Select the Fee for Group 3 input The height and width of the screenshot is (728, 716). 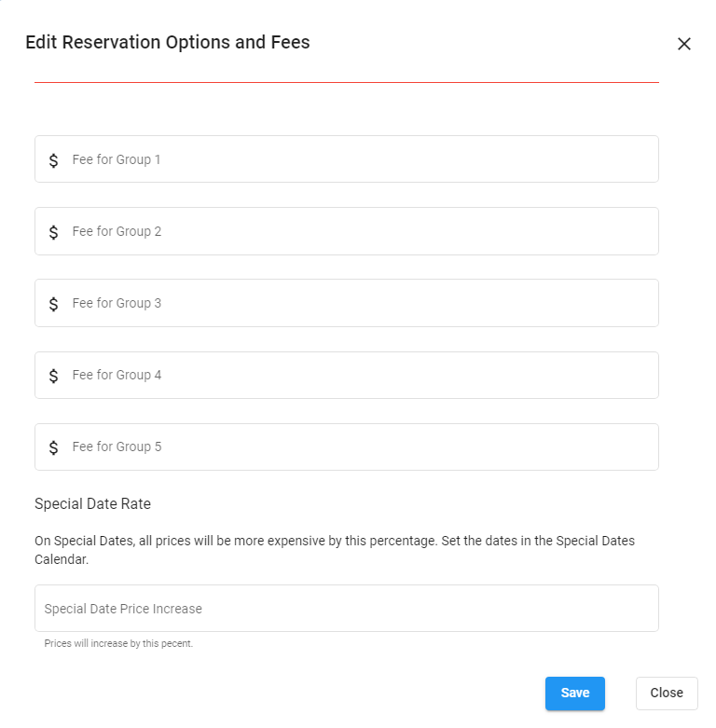[x=359, y=303]
